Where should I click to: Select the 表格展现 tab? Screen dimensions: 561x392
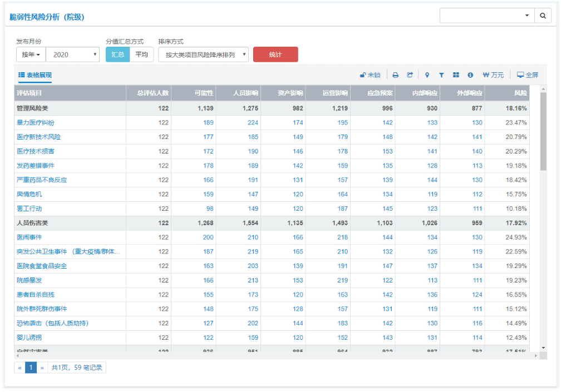point(35,75)
